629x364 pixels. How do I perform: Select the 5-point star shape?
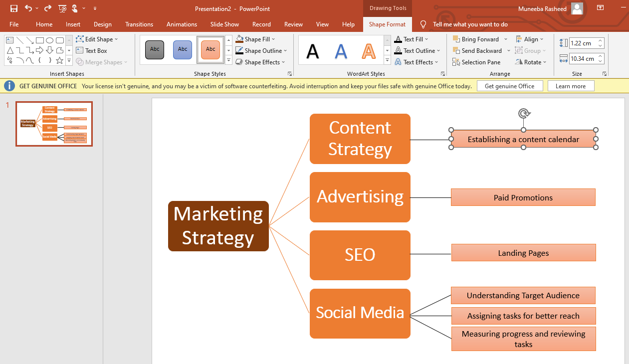[60, 60]
